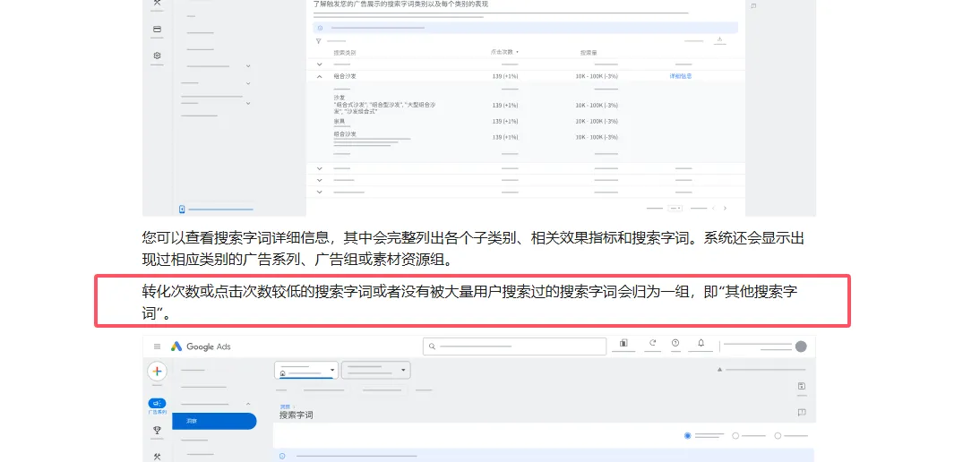Select the last radio option under 搜索字词
This screenshot has width=980, height=462.
(x=778, y=436)
